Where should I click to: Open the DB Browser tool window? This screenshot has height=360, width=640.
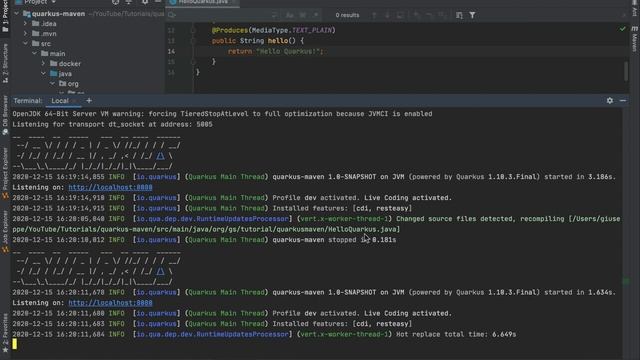point(5,116)
